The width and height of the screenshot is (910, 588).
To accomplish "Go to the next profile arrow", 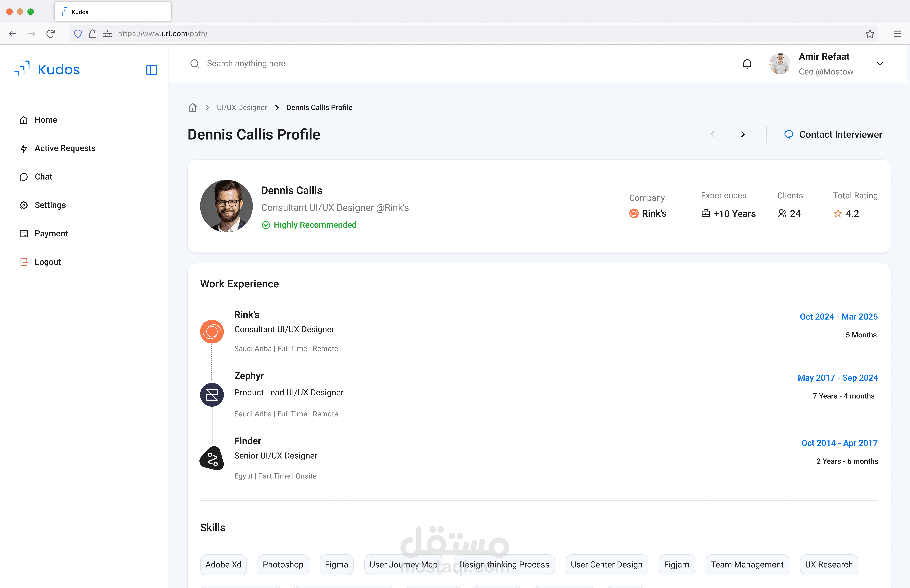I will [x=743, y=134].
